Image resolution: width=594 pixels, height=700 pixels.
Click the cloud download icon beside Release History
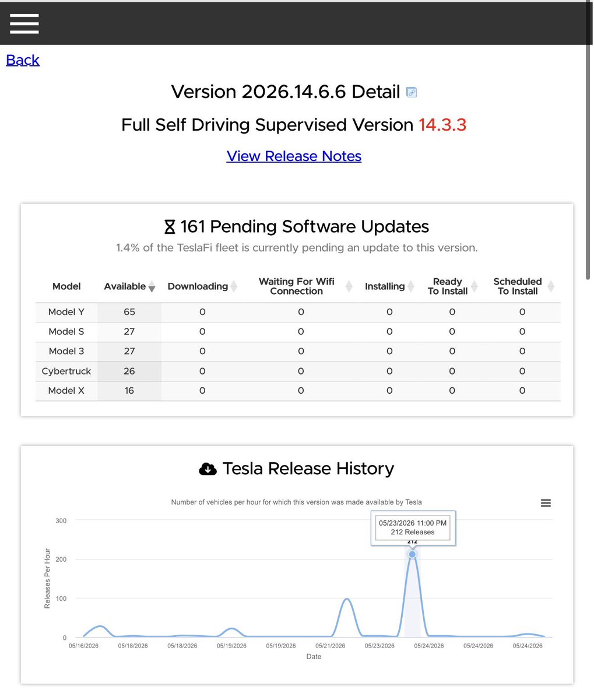[208, 468]
